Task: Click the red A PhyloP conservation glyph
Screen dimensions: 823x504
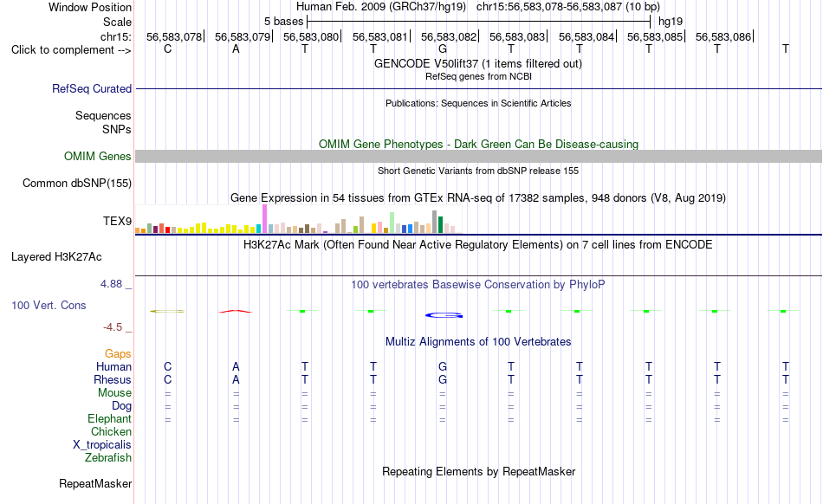Action: pos(236,312)
